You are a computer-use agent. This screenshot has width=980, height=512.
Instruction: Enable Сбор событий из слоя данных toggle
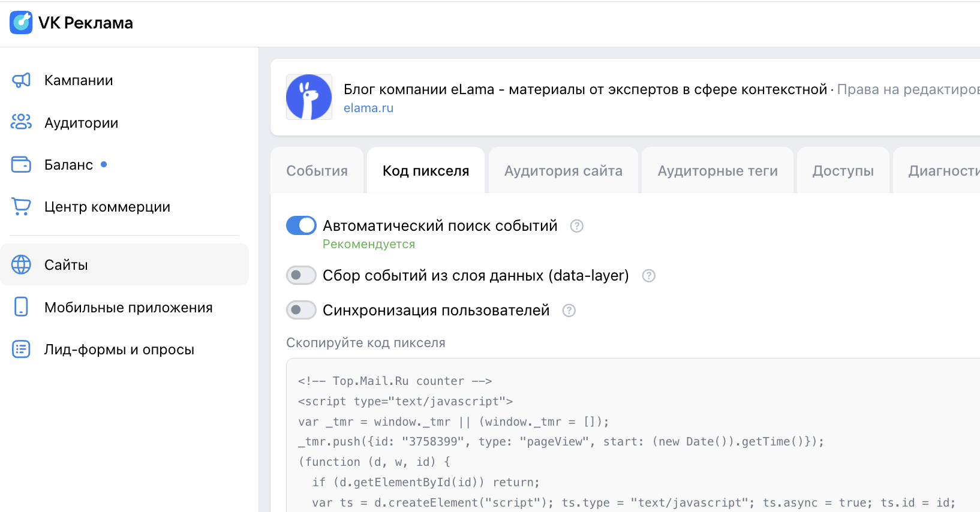click(x=301, y=275)
